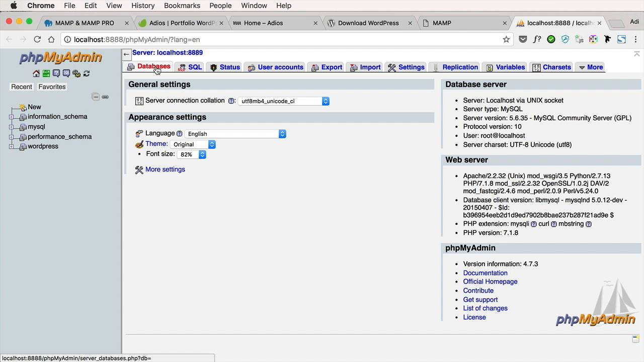Open Chrome three-dot menu

pyautogui.click(x=635, y=39)
